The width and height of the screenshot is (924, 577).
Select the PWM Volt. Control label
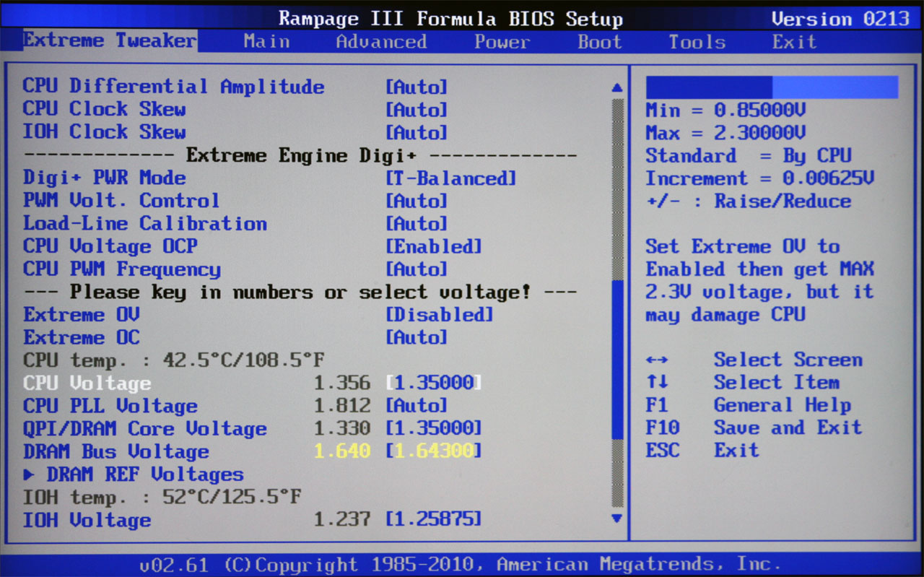tap(121, 201)
